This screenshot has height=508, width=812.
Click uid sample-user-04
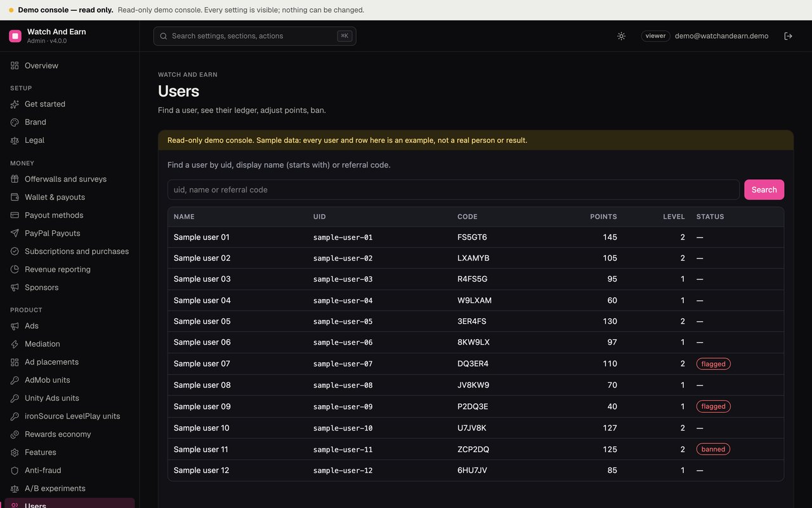coord(343,300)
